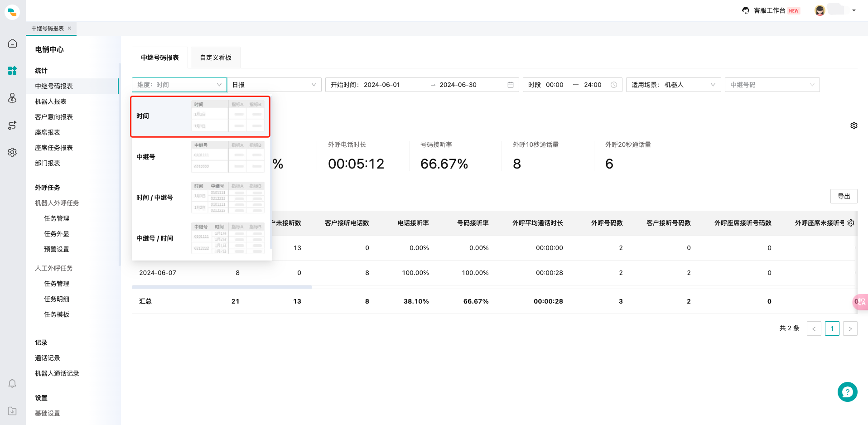Click the table horizontal scrollbar
The width and height of the screenshot is (868, 425).
222,287
